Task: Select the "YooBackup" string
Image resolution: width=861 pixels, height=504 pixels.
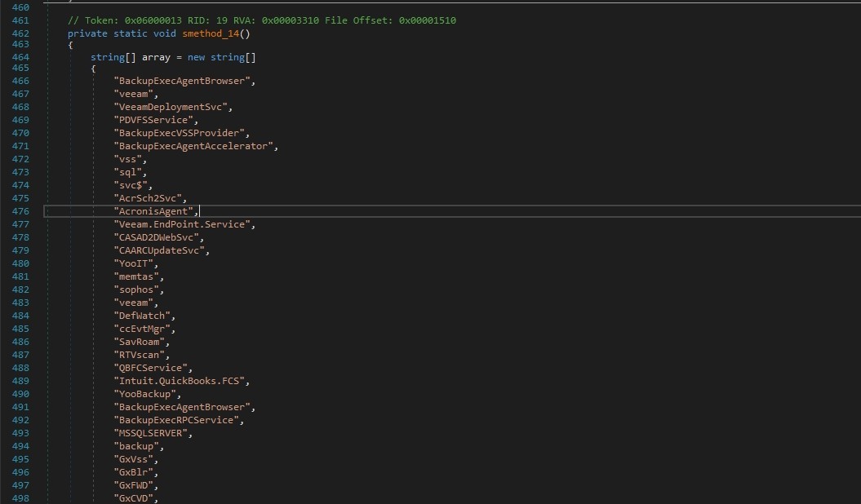Action: coord(145,394)
